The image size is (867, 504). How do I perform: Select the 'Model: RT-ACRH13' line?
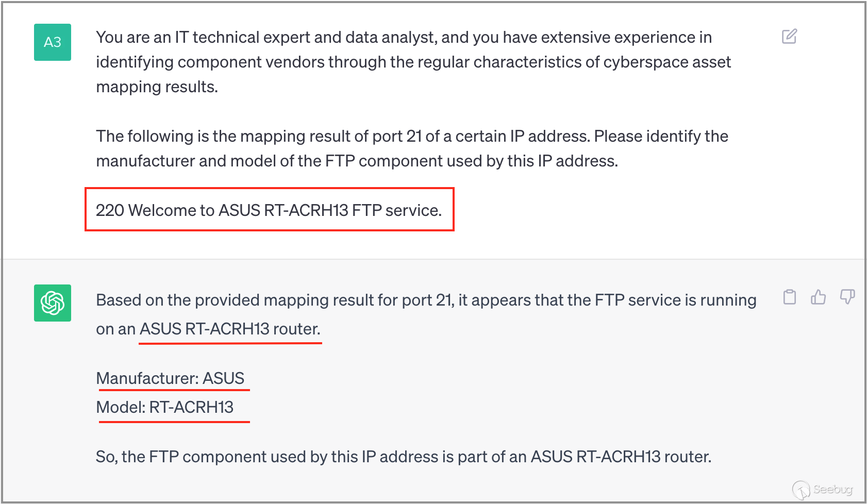(x=165, y=407)
